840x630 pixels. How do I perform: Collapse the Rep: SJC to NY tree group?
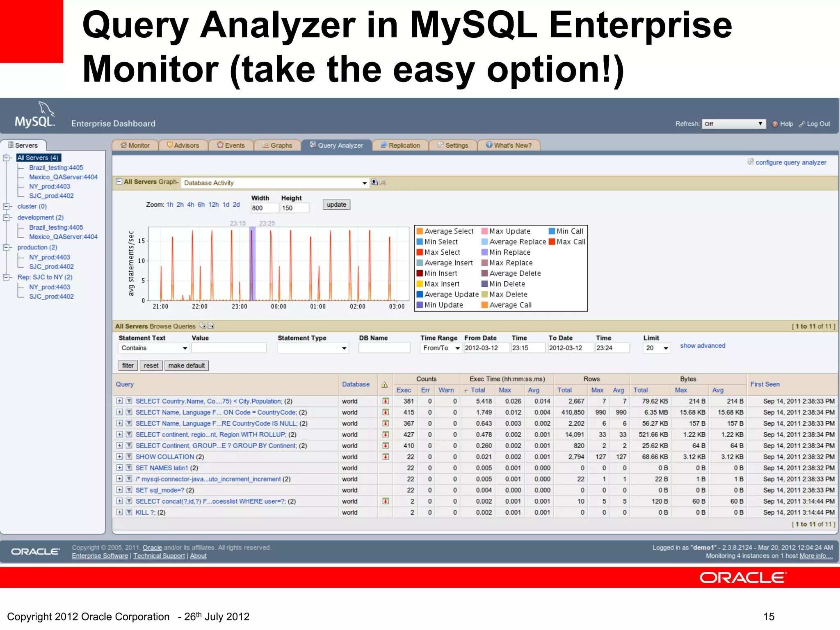click(7, 277)
